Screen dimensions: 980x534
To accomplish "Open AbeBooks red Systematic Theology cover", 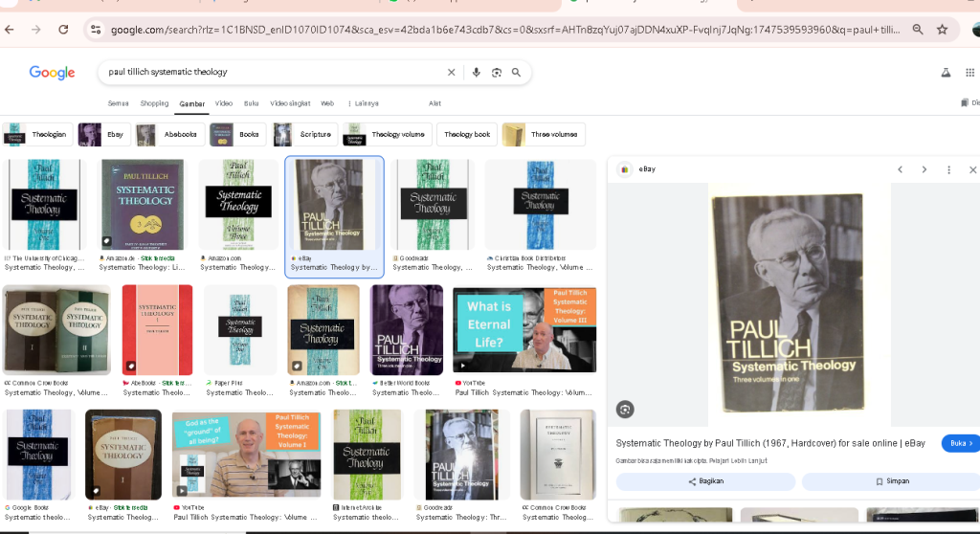I will click(x=158, y=330).
